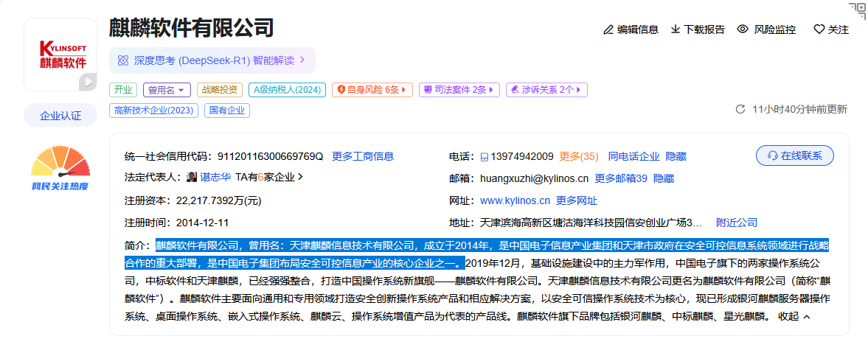
Task: Click the 开业 status tag
Action: coord(123,90)
